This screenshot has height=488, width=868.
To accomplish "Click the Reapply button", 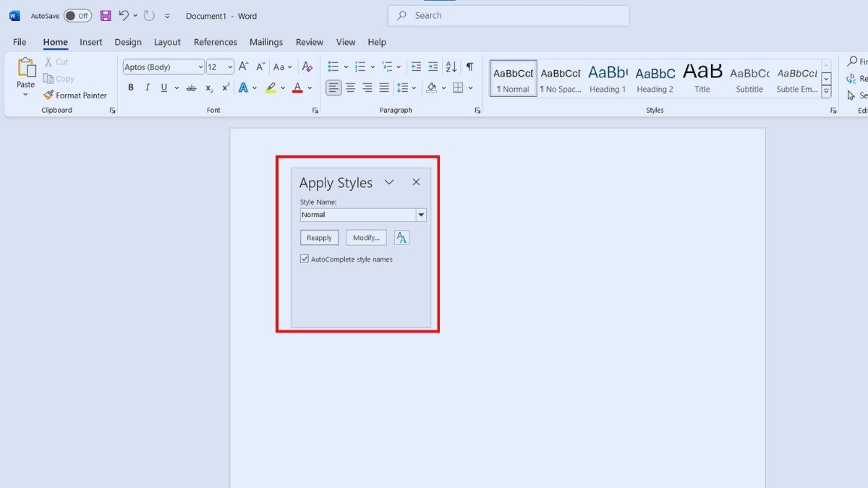I will (319, 238).
